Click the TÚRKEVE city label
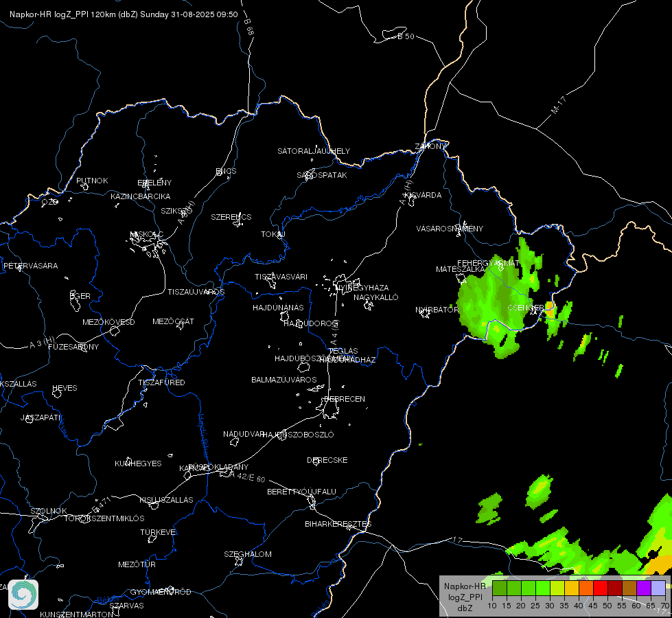672x618 pixels. (159, 531)
